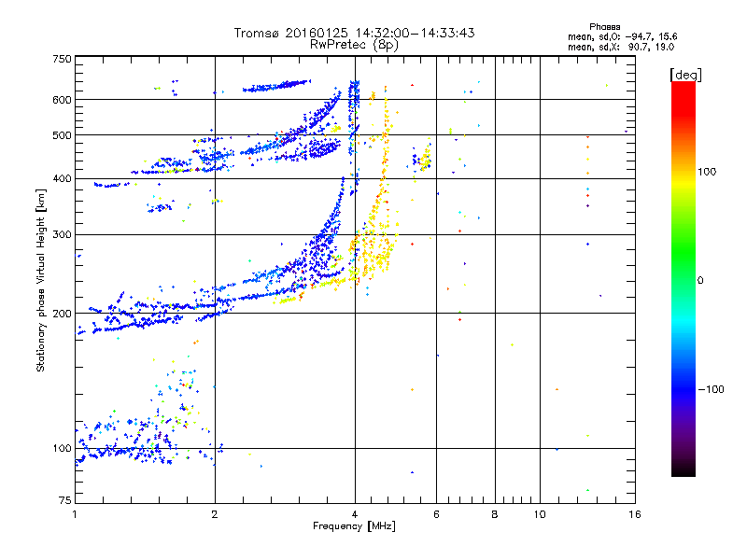Screen dimensions: 747x560
Task: Click the y-axis tick label '500'
Action: pyautogui.click(x=62, y=135)
